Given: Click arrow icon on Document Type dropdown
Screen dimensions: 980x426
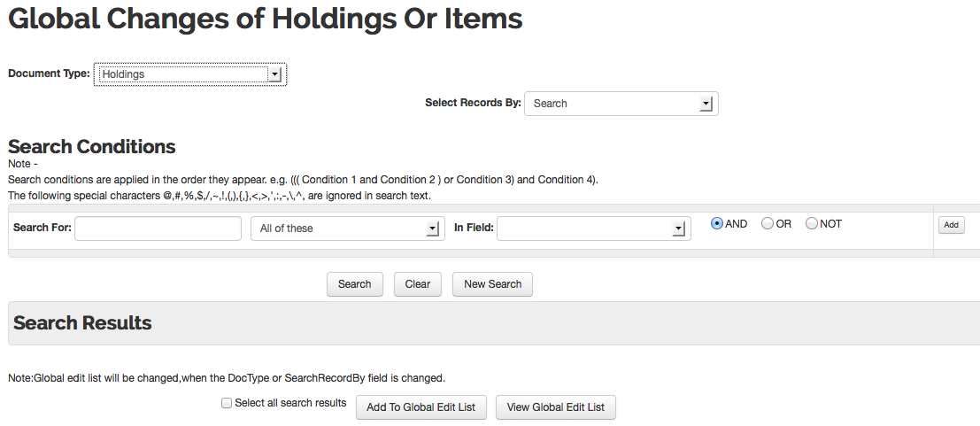Looking at the screenshot, I should click(x=274, y=74).
